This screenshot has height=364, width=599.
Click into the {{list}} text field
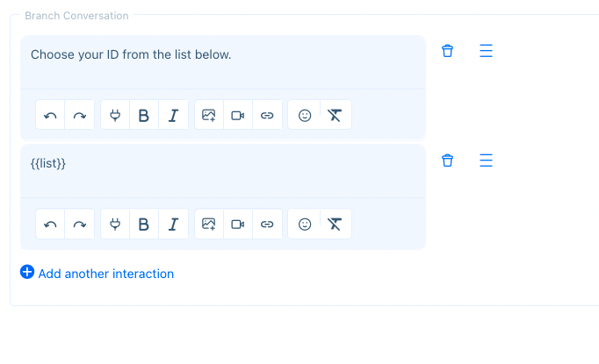(x=223, y=171)
